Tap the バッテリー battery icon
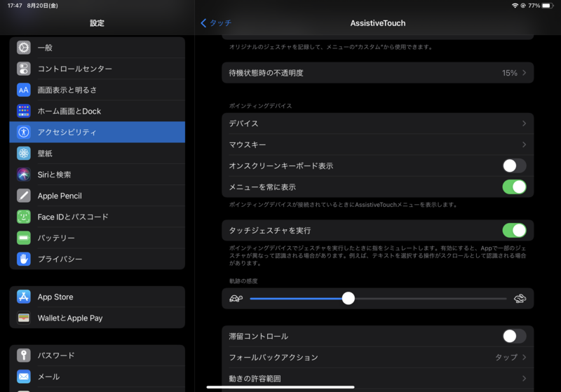This screenshot has height=392, width=561. pos(24,238)
